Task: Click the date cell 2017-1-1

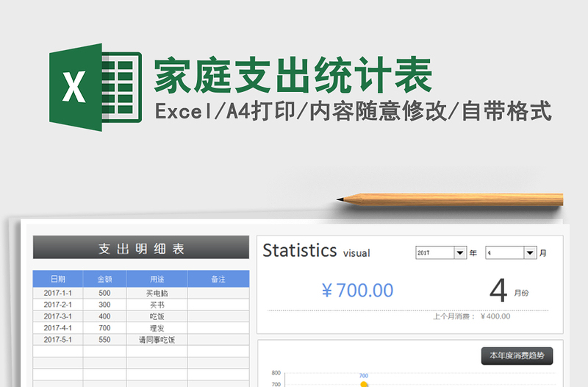Action: [58, 293]
